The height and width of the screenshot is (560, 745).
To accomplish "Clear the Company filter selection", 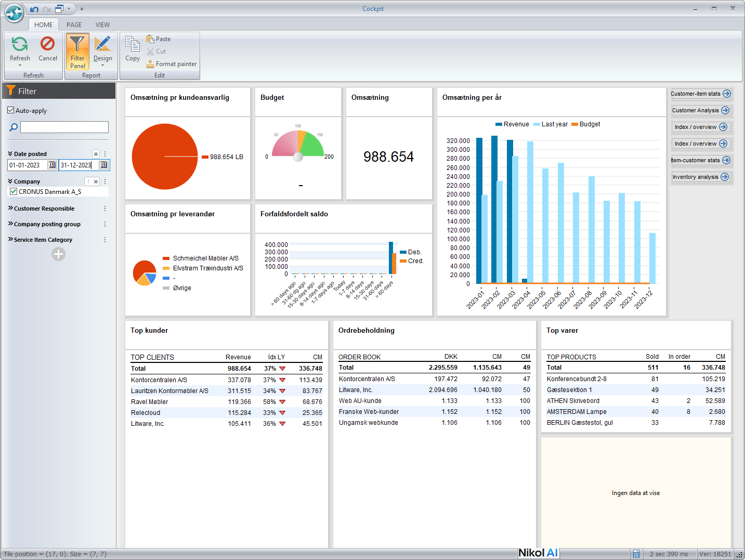I will [96, 181].
